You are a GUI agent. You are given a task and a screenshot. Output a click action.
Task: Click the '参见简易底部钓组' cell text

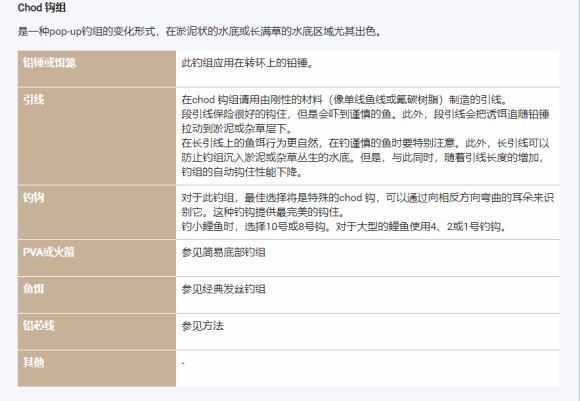tap(223, 252)
